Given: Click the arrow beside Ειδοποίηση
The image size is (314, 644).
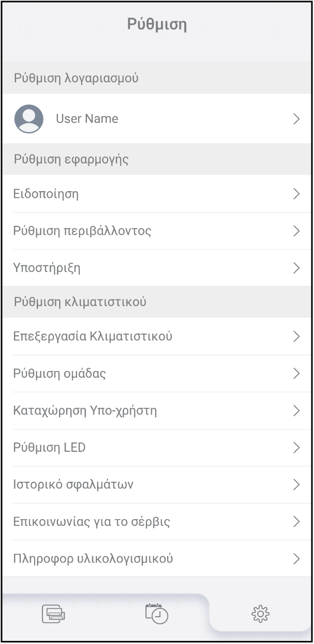Looking at the screenshot, I should tap(296, 194).
